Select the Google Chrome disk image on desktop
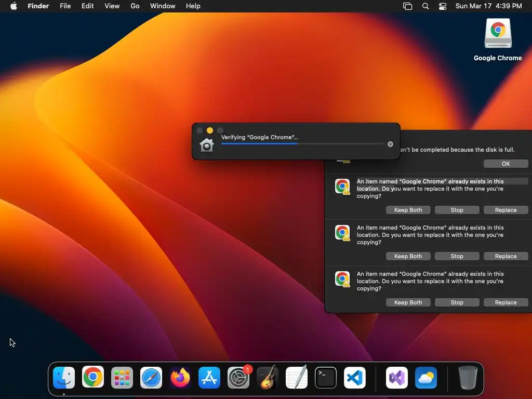 coord(498,33)
